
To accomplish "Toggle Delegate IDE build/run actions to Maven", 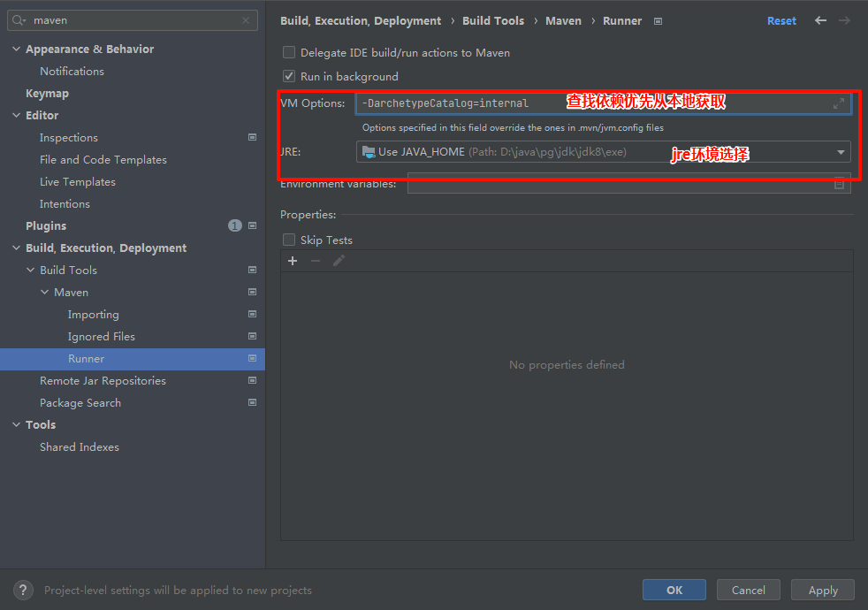I will point(289,52).
